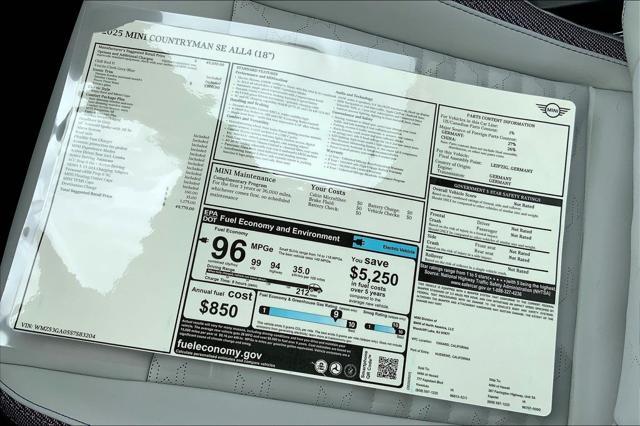Screen dimensions: 640x426
Task: Click the 'Frontal Crash' row label
Action: (437, 217)
